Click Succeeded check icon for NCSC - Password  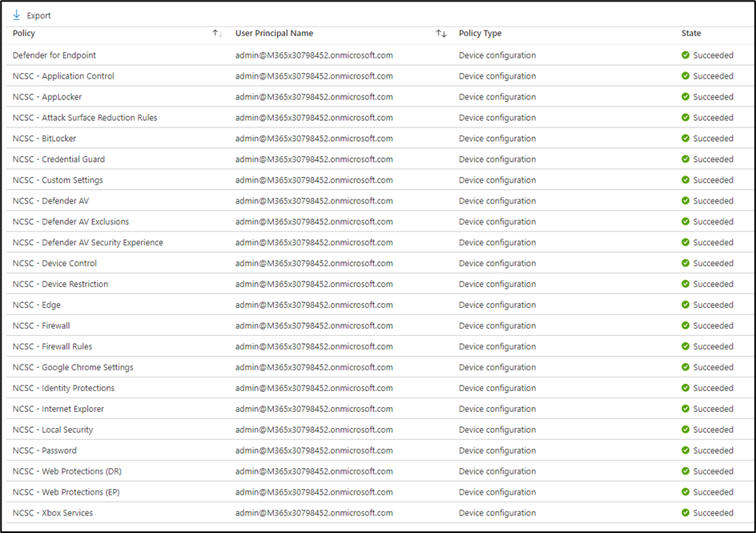686,450
